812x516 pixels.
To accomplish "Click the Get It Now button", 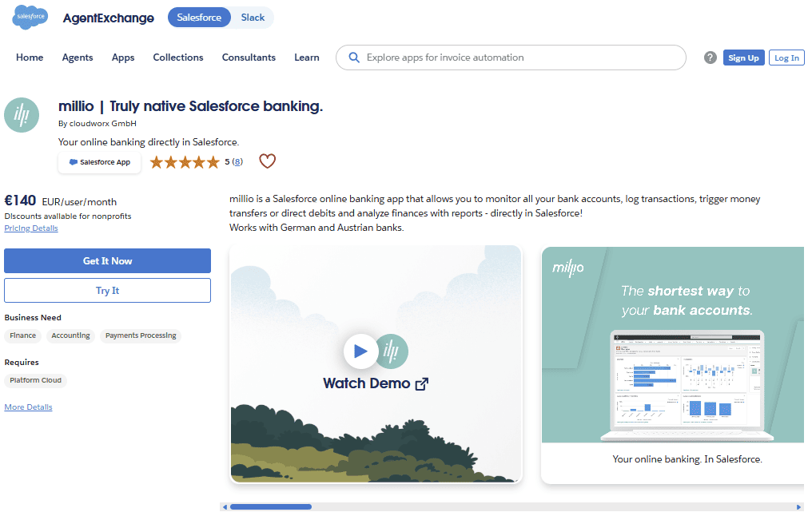I will coord(107,261).
